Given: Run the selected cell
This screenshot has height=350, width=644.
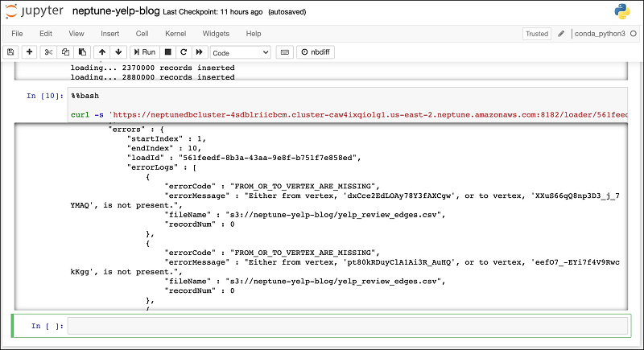Looking at the screenshot, I should [x=145, y=52].
